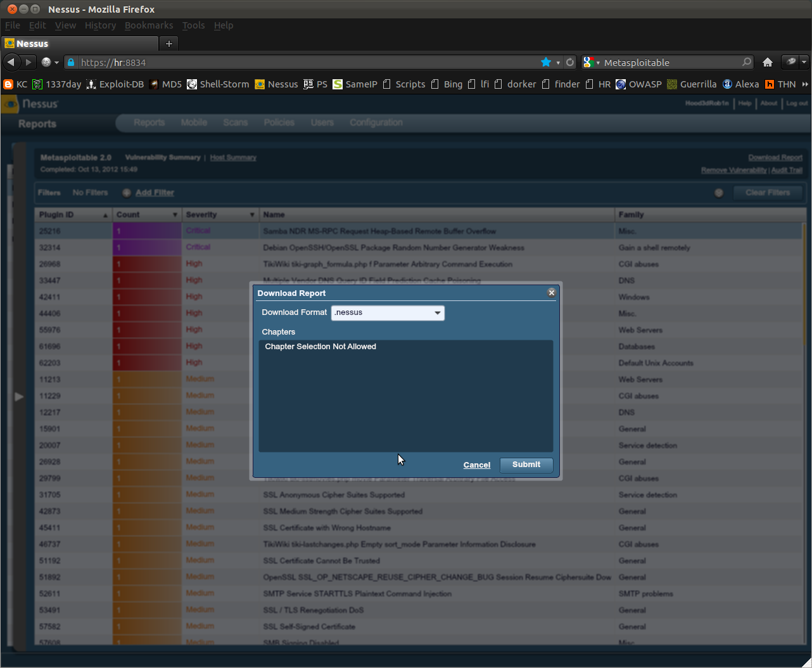This screenshot has width=812, height=668.
Task: Open the Configuration tab in Nessus navigation
Action: [x=376, y=122]
